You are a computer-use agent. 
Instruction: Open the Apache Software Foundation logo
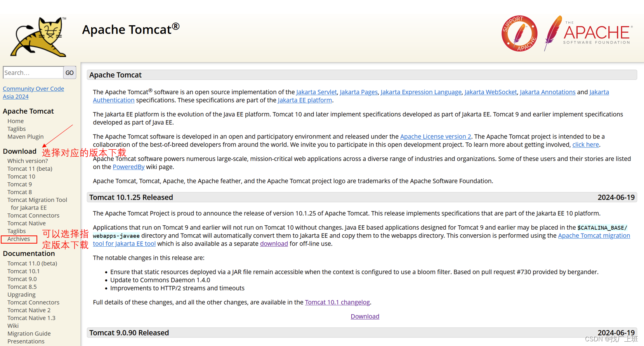pos(588,33)
